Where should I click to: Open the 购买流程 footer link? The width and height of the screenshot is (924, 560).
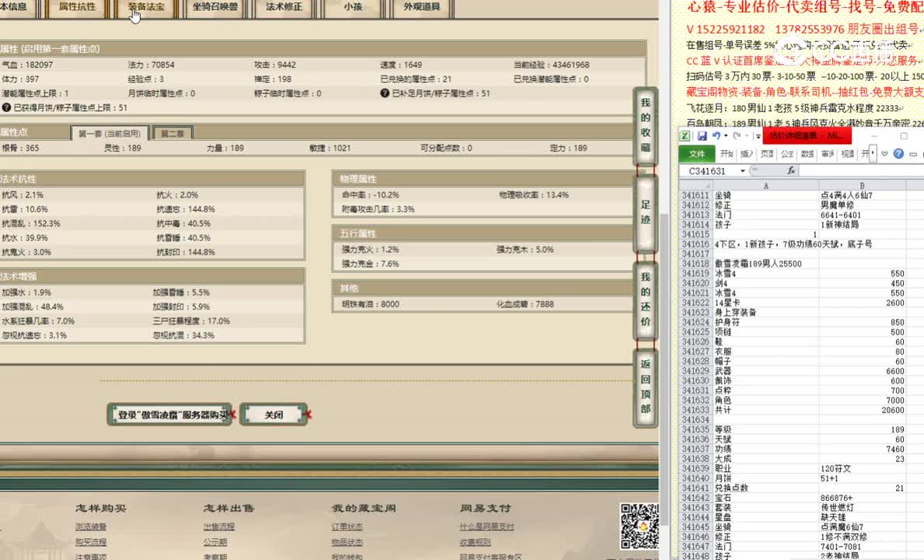(91, 542)
